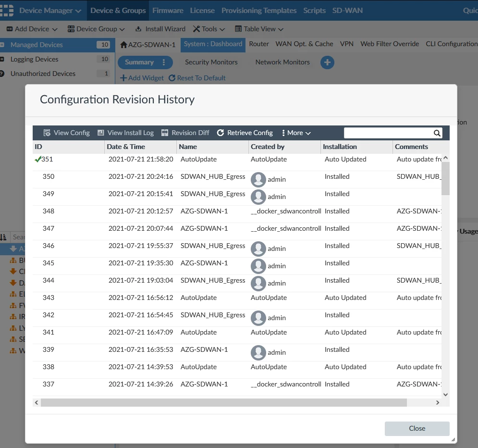
Task: Sort by the Date & Time column header
Action: point(141,147)
